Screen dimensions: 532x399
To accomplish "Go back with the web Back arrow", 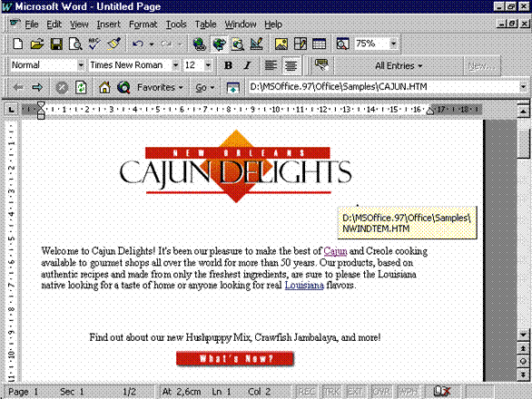I will 18,87.
